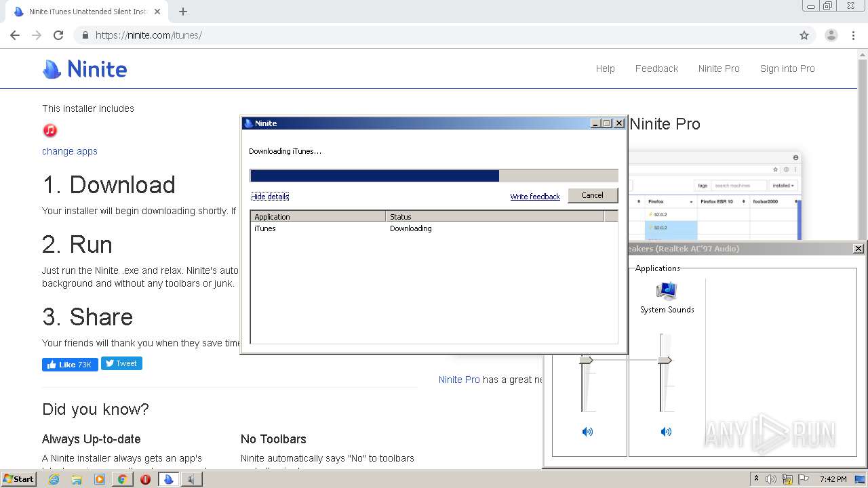The image size is (868, 488).
Task: Close the Ninite iTunes browser tab
Action: pos(157,12)
